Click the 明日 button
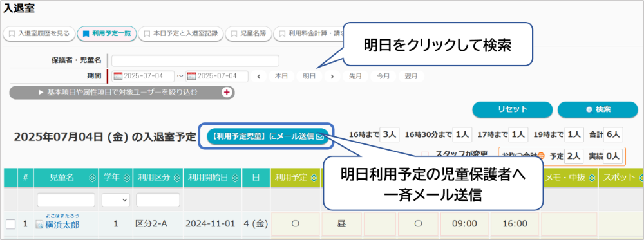This screenshot has height=240, width=644. pyautogui.click(x=309, y=77)
